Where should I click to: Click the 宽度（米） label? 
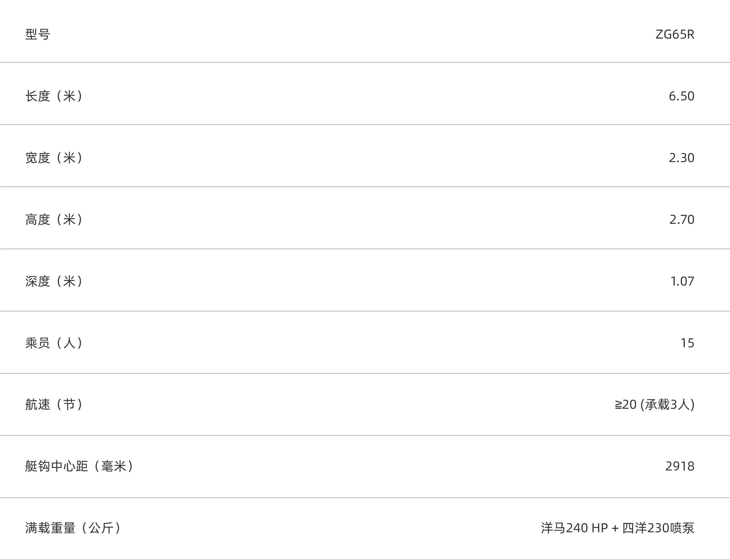click(54, 158)
